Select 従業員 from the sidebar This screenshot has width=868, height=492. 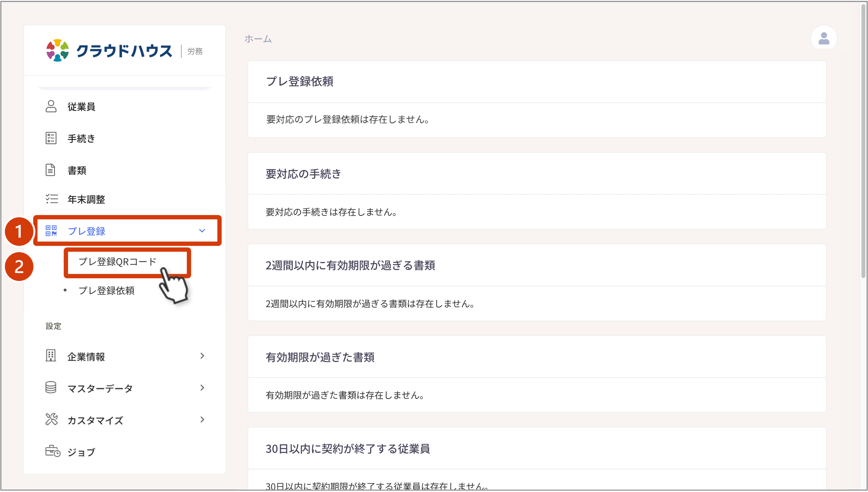tap(81, 106)
